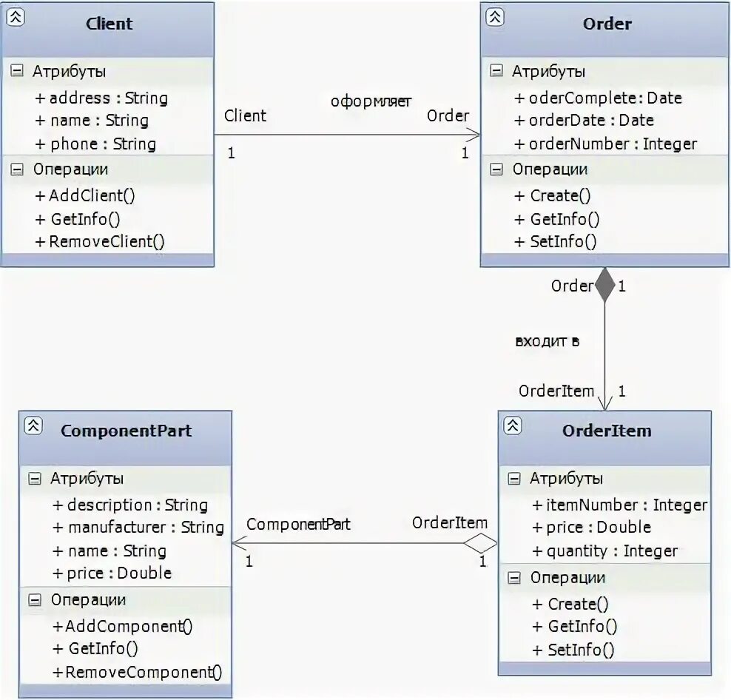Click the OrderItem class title
Image resolution: width=731 pixels, height=700 pixels.
pos(607,430)
